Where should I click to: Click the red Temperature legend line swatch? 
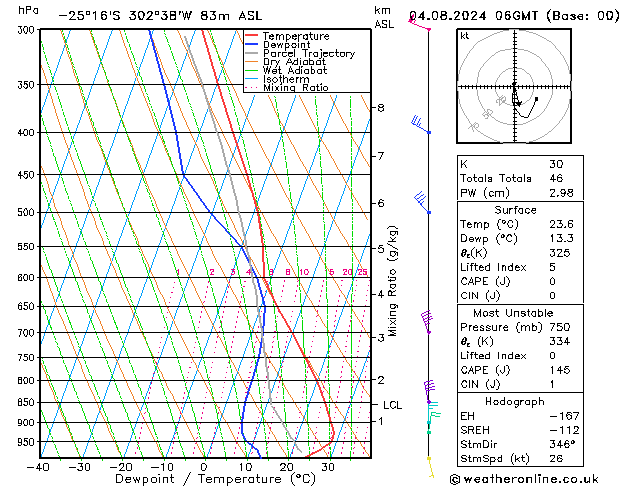point(252,36)
